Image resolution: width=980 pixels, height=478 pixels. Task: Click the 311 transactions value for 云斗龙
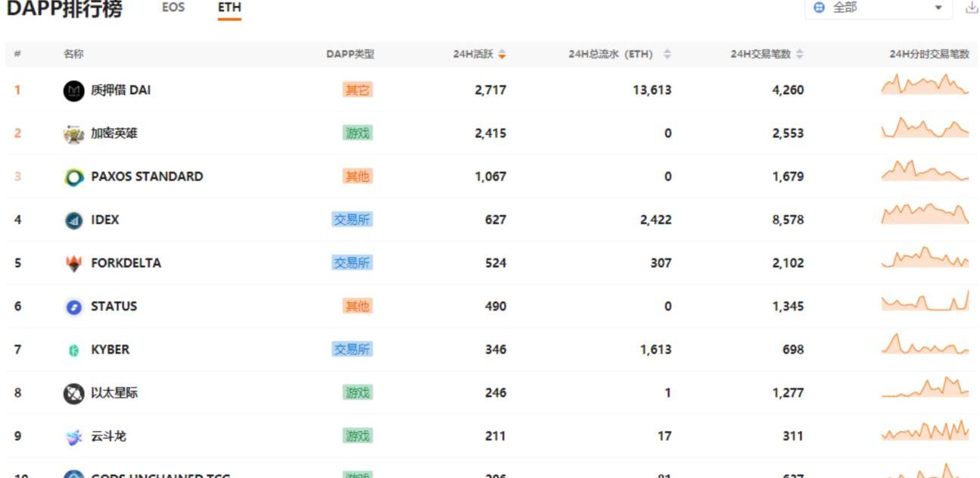(x=793, y=436)
